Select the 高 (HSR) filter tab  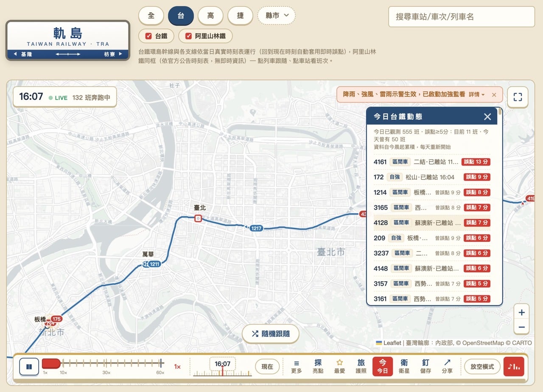210,16
